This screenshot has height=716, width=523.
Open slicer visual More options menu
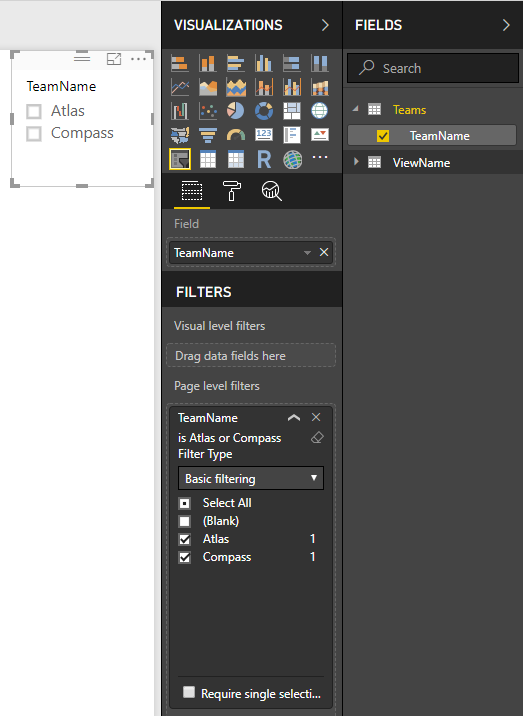[x=138, y=59]
